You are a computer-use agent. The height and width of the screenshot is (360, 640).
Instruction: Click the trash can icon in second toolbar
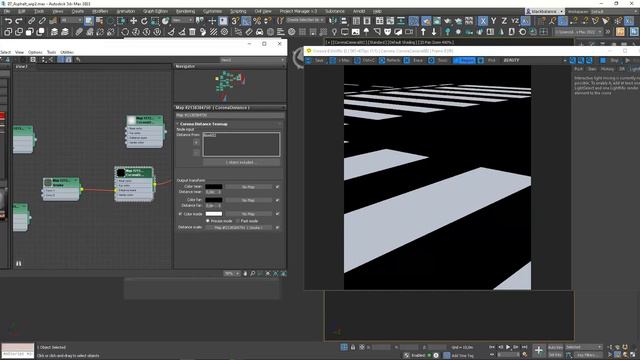pyautogui.click(x=192, y=32)
